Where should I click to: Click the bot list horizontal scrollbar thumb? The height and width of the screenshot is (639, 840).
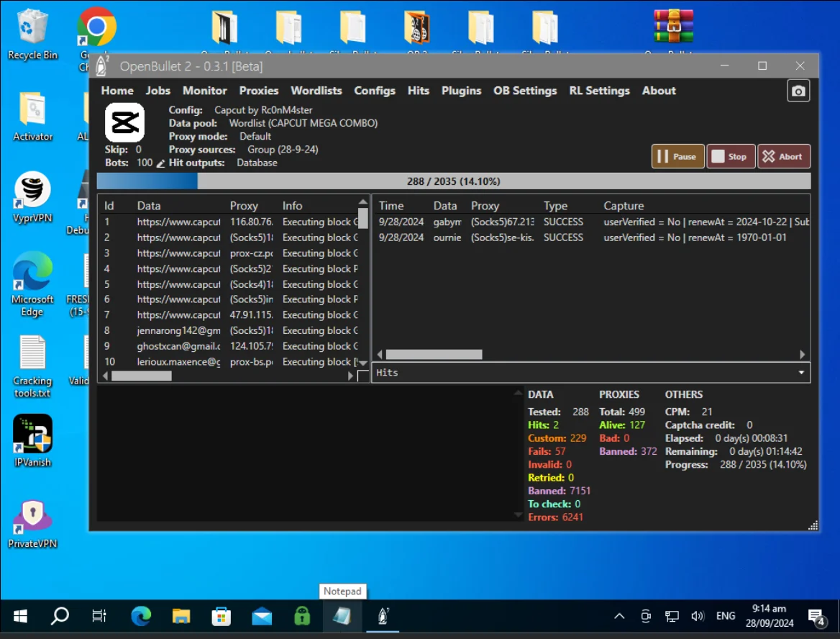(142, 376)
